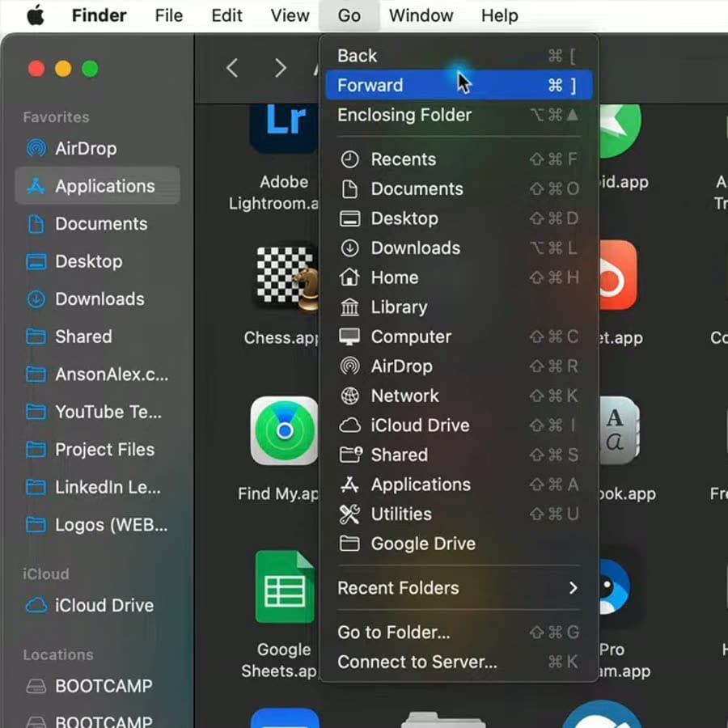Image resolution: width=728 pixels, height=728 pixels.
Task: Open the Help menu
Action: click(500, 15)
